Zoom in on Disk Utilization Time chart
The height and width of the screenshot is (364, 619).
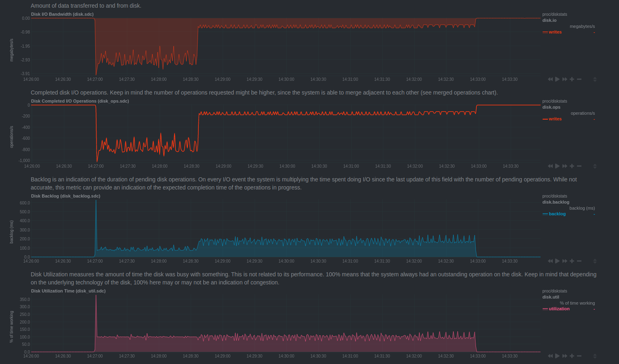(572, 356)
